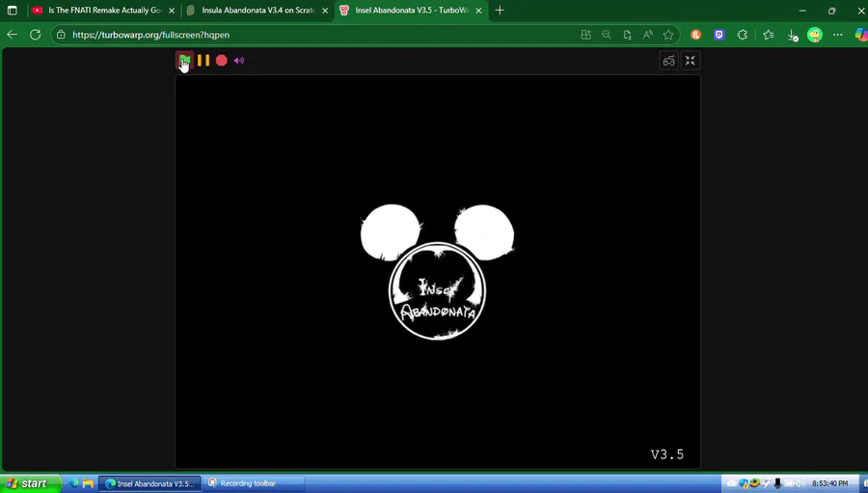Viewport: 868px width, 493px height.
Task: Open the split screen icon in address bar
Action: (x=586, y=35)
